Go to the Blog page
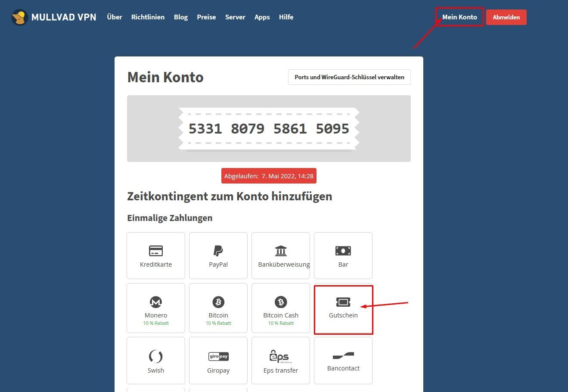The image size is (568, 392). click(181, 17)
